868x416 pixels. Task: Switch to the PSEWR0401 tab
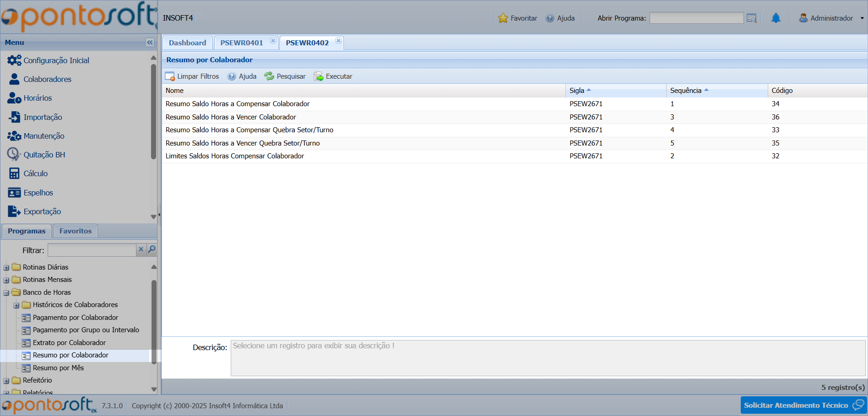[242, 43]
